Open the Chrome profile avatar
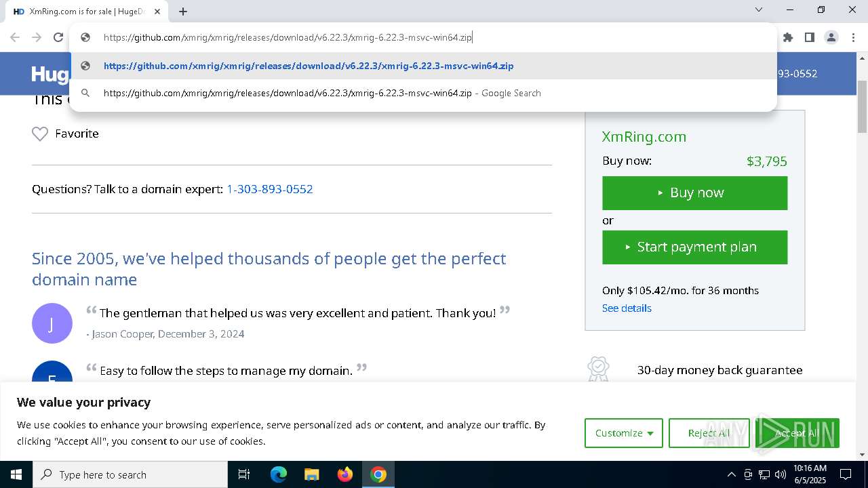 (831, 37)
